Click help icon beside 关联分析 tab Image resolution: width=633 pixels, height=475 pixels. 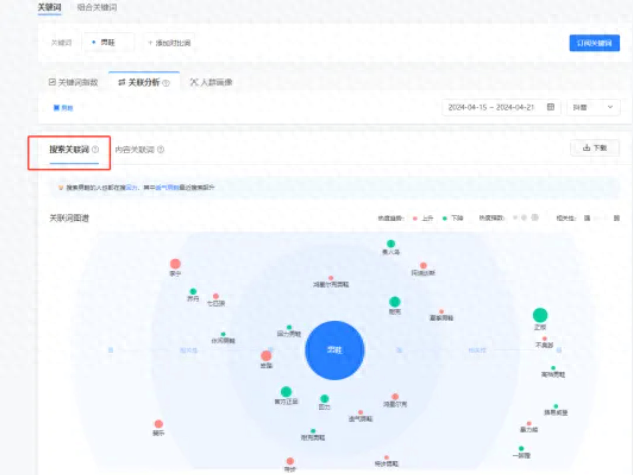pyautogui.click(x=166, y=83)
